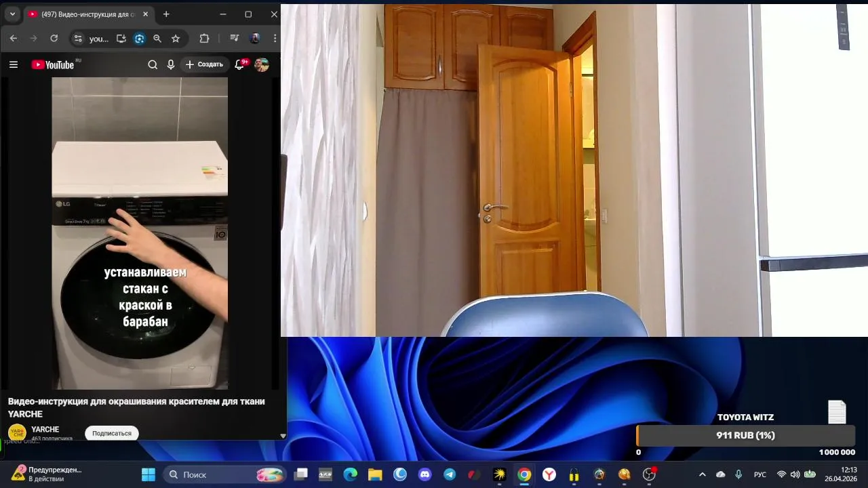This screenshot has width=868, height=488.
Task: Open the YouTube guide hamburger menu
Action: click(14, 64)
